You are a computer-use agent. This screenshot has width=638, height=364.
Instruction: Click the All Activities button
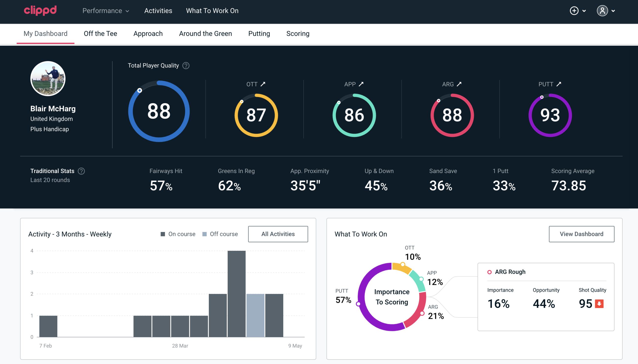tap(278, 234)
